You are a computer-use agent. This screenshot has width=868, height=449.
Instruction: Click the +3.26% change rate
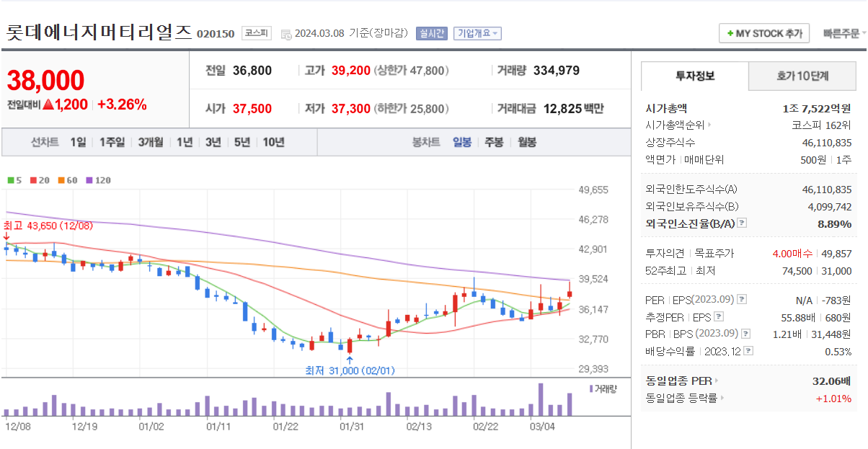[122, 105]
